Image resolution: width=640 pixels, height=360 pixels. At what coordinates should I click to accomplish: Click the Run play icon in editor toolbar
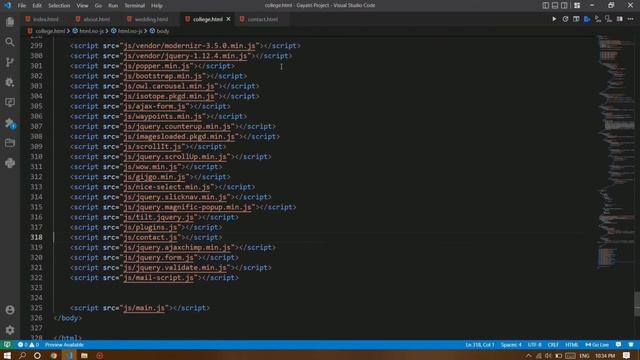pos(554,19)
